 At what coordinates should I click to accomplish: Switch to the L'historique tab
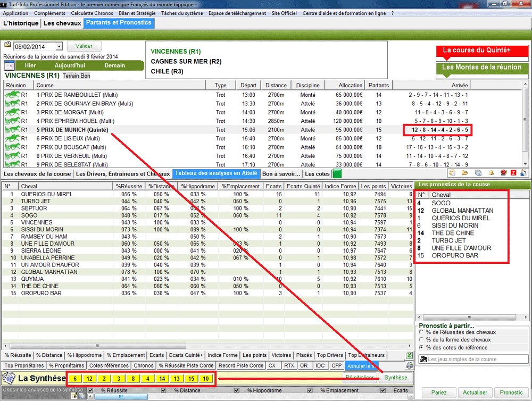click(x=21, y=23)
